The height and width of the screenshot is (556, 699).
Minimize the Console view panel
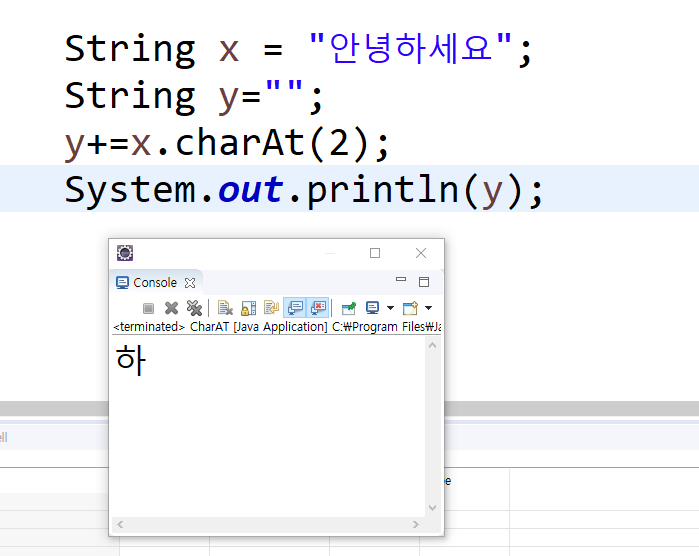[401, 280]
